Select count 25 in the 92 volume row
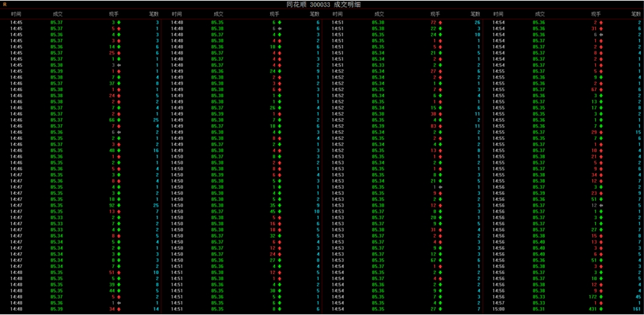This screenshot has width=644, height=315. pyautogui.click(x=155, y=205)
